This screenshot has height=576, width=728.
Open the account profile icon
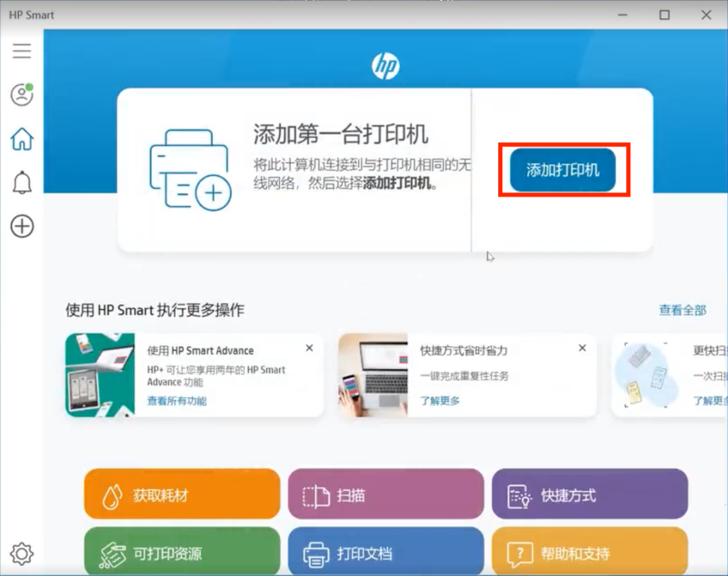pos(22,95)
